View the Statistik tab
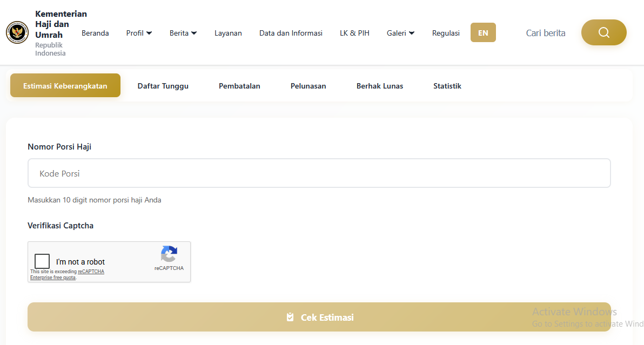This screenshot has height=345, width=644. click(447, 86)
